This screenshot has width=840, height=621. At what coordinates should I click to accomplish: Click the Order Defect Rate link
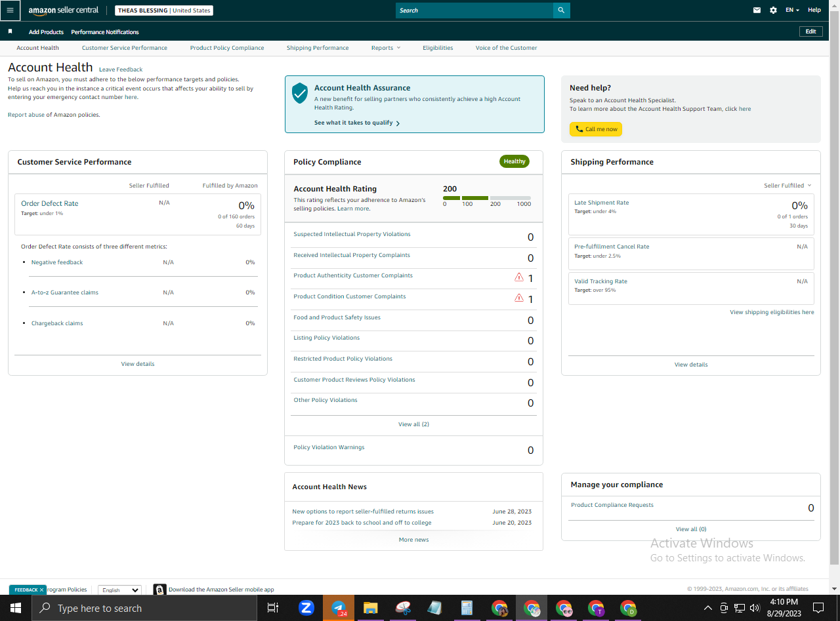tap(50, 203)
